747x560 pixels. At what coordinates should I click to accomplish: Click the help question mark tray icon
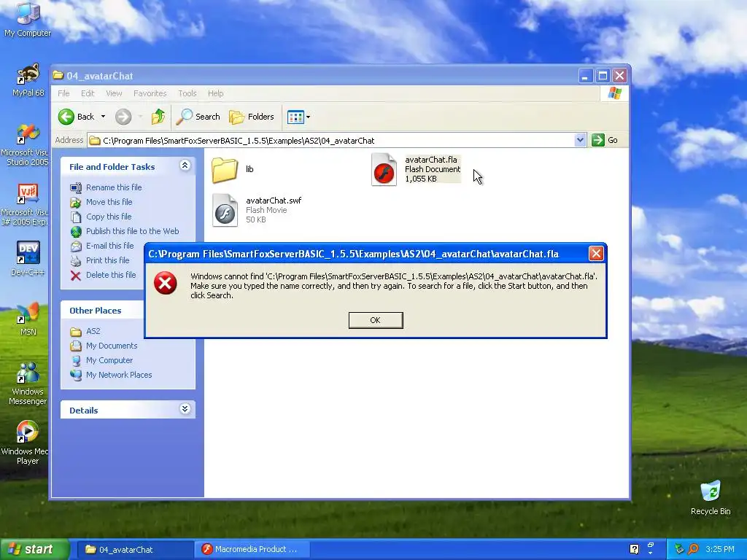pos(634,549)
